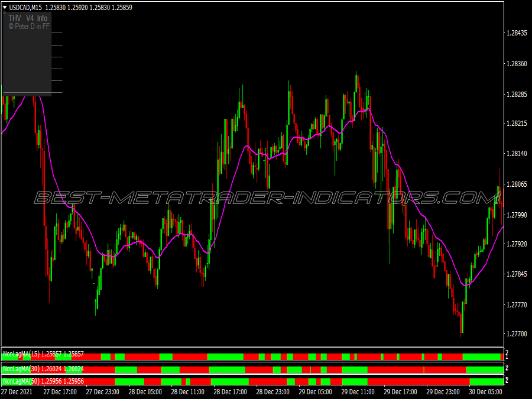The image size is (532, 399).
Task: Open the chart dropdown arrow beside USDCAD,M15
Action: [5, 8]
